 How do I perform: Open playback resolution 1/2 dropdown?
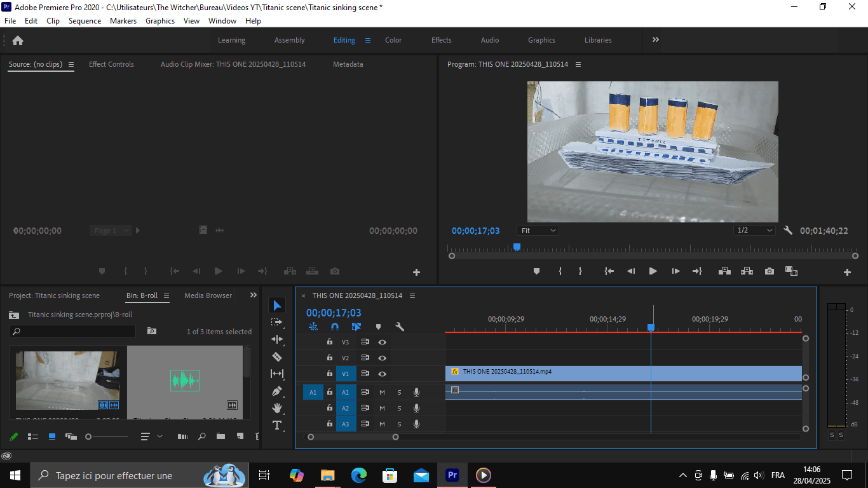pos(754,231)
